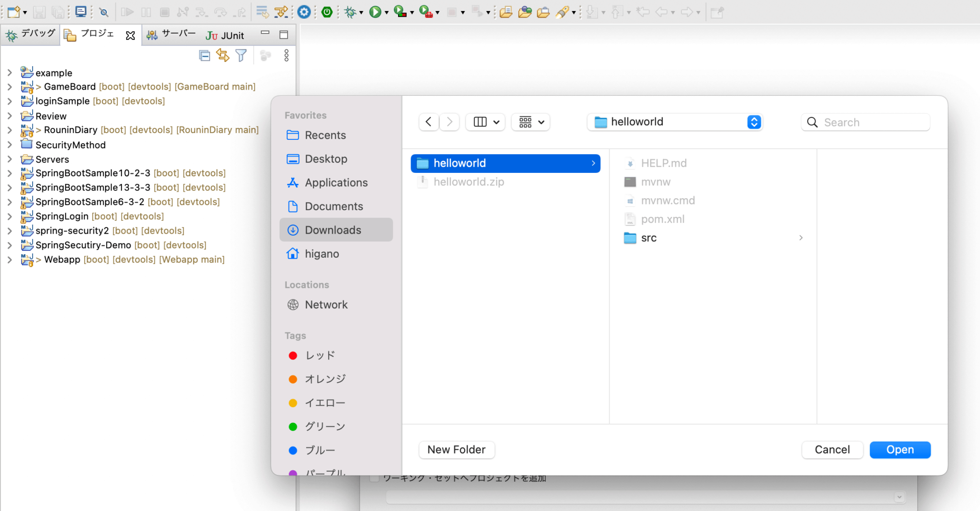Click the Search magnifier toolbar icon
The width and height of the screenshot is (980, 511).
103,12
